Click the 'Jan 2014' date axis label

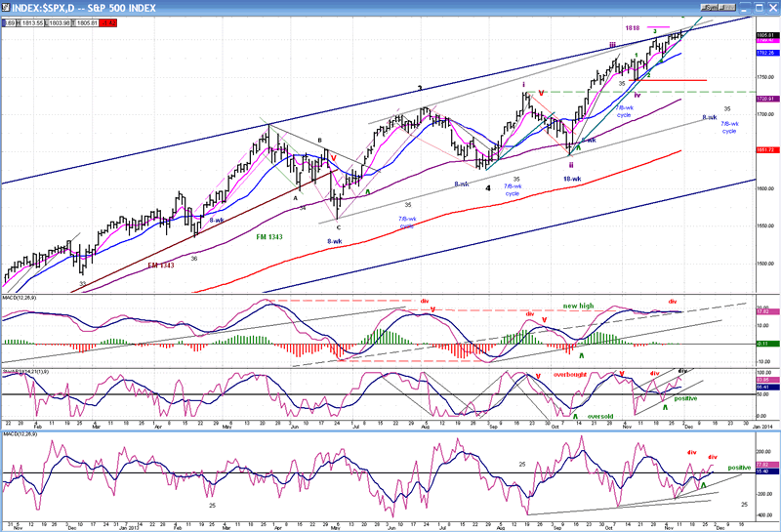(x=762, y=427)
